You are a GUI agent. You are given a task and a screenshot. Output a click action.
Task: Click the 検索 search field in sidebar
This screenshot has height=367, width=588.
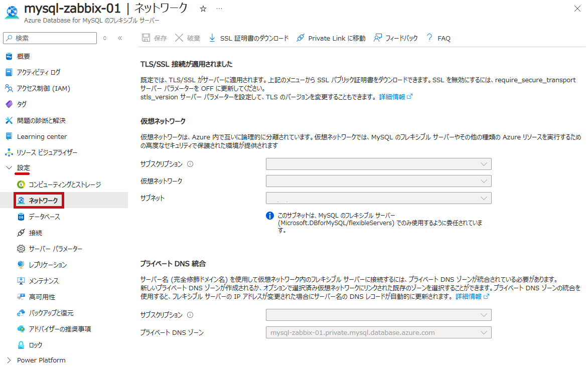(x=50, y=38)
